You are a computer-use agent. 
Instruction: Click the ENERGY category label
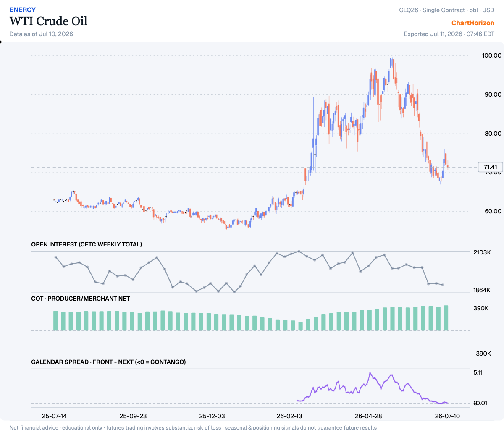coord(23,10)
